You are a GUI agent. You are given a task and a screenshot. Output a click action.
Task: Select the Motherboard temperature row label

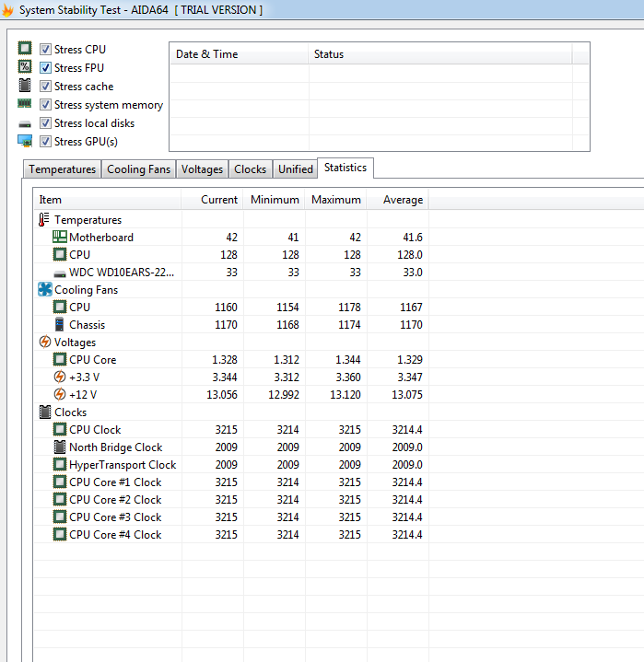101,238
